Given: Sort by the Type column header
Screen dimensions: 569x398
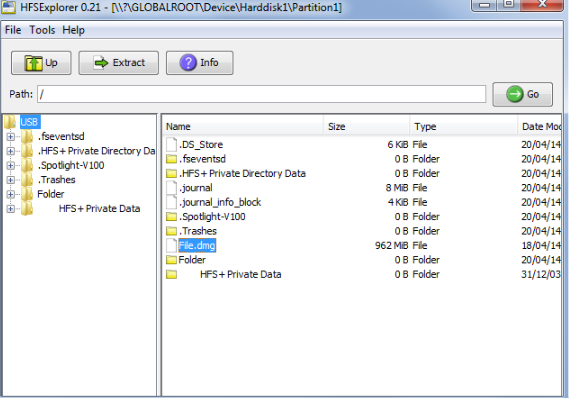Looking at the screenshot, I should click(x=464, y=127).
